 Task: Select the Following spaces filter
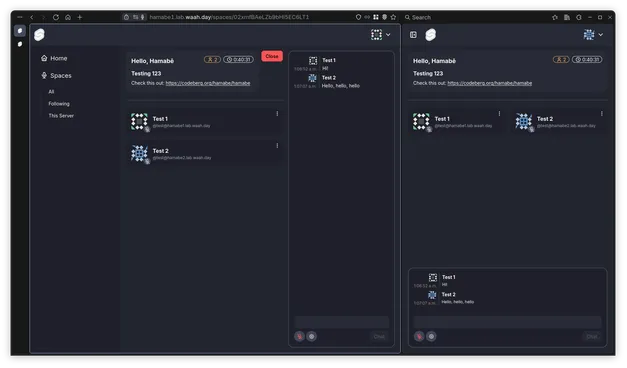(59, 104)
